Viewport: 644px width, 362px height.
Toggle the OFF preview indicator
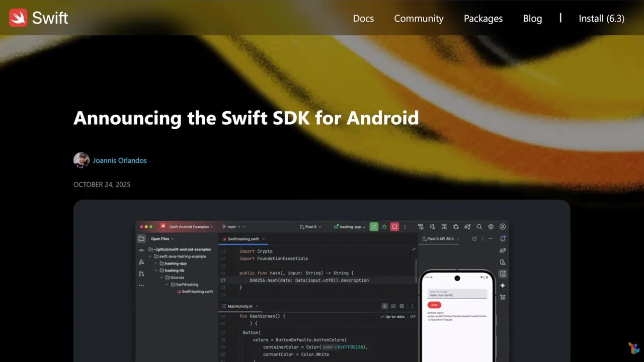[413, 317]
